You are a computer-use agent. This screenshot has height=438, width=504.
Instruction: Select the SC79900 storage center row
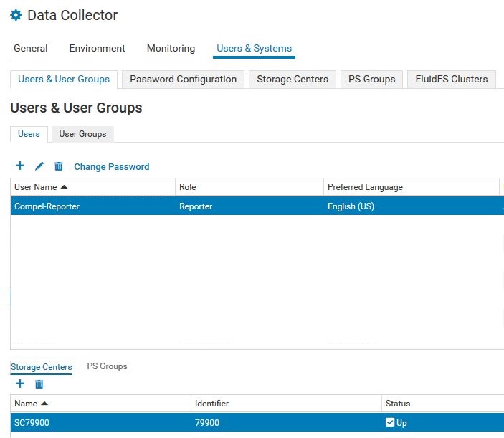(100, 423)
